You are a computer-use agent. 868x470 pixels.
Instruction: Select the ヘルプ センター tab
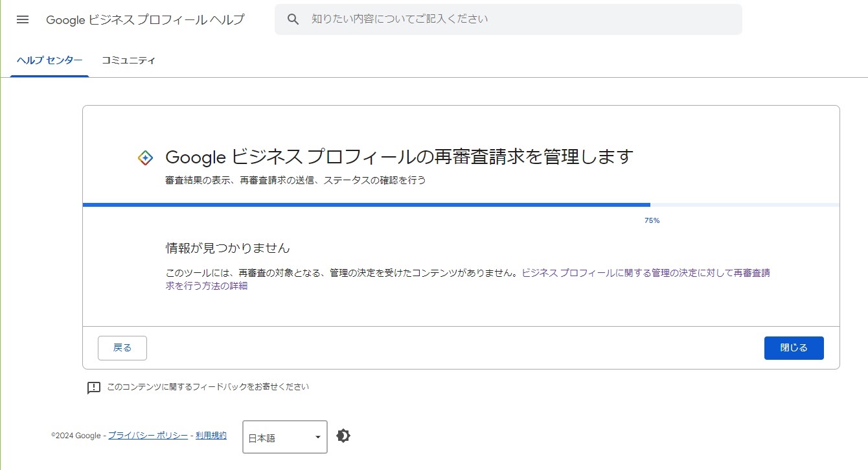[49, 60]
